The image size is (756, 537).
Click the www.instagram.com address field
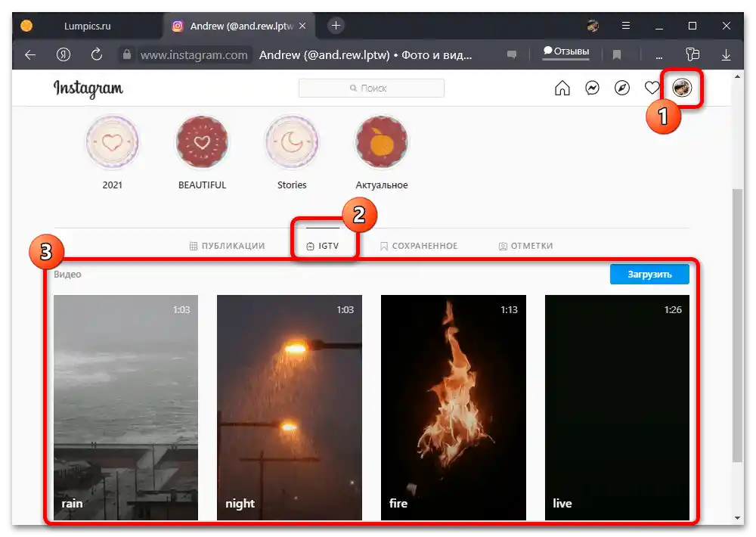point(194,55)
